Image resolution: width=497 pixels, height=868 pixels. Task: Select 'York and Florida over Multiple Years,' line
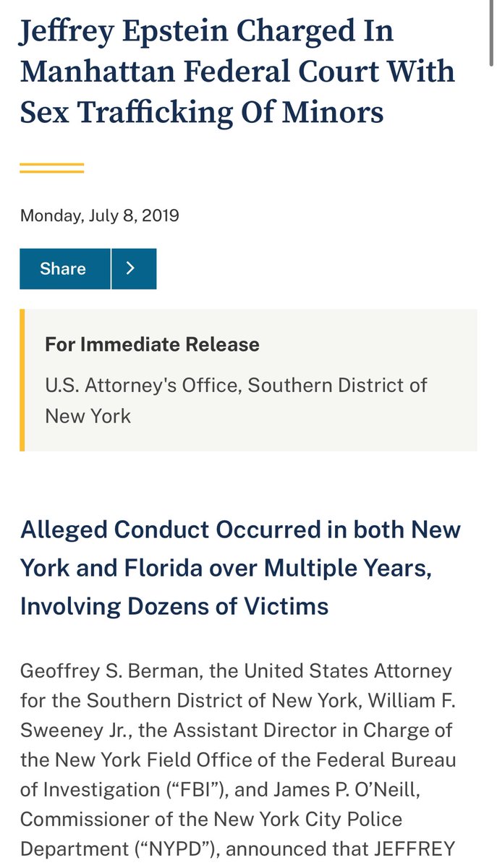(x=226, y=568)
